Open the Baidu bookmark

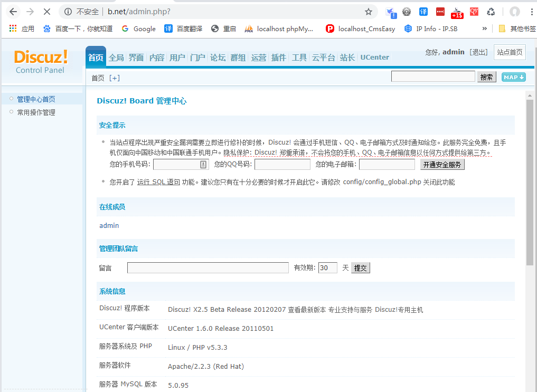click(x=78, y=28)
